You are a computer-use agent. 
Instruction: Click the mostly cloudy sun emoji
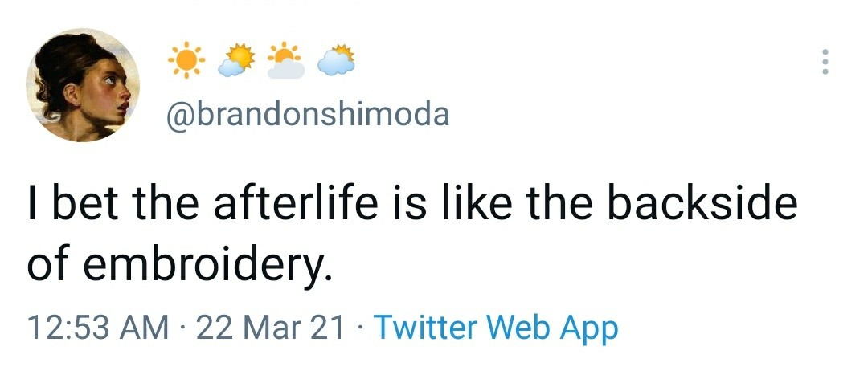[x=336, y=59]
